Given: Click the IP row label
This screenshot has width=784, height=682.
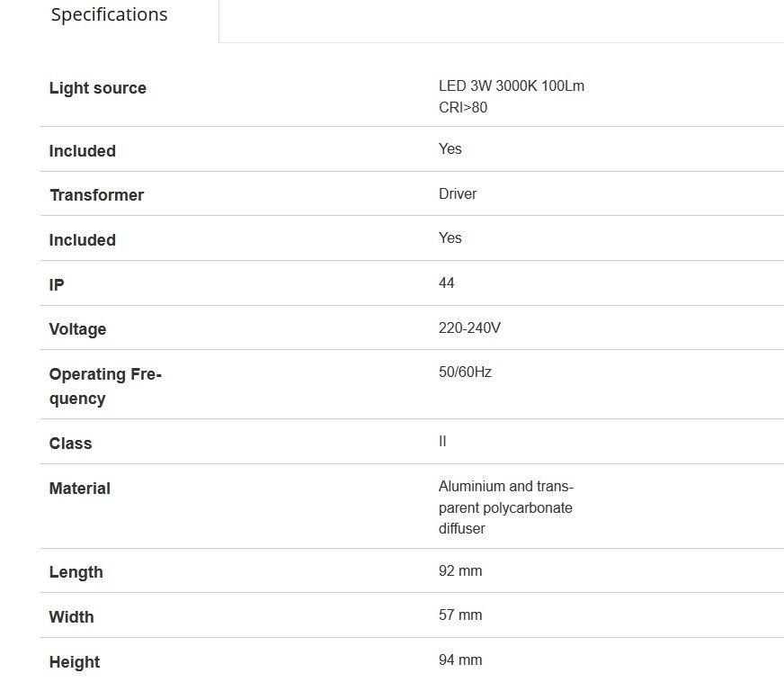Looking at the screenshot, I should 57,284.
